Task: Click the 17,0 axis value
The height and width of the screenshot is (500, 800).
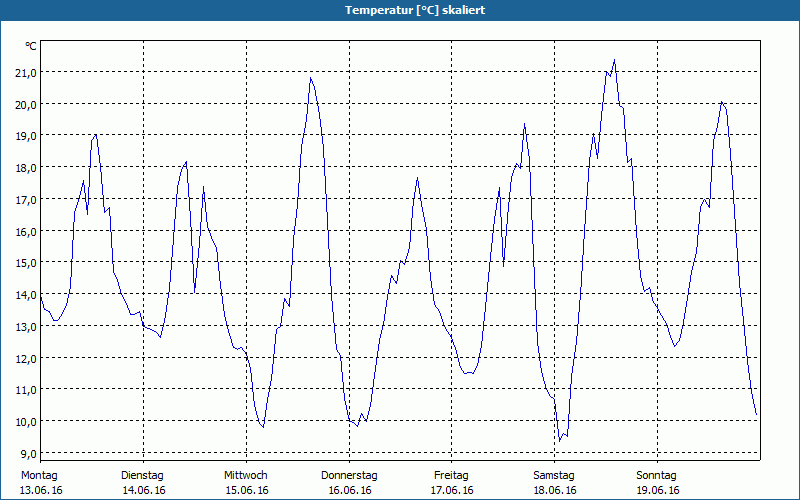Action: 26,200
